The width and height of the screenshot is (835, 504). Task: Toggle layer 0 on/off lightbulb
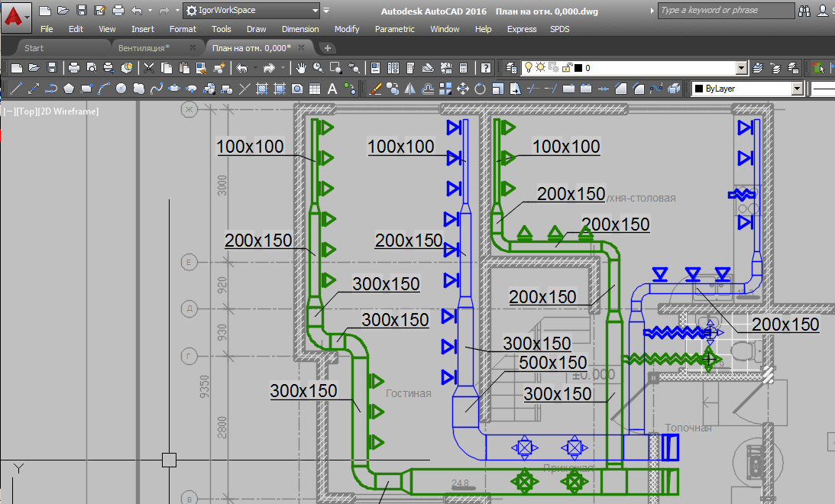tap(528, 68)
